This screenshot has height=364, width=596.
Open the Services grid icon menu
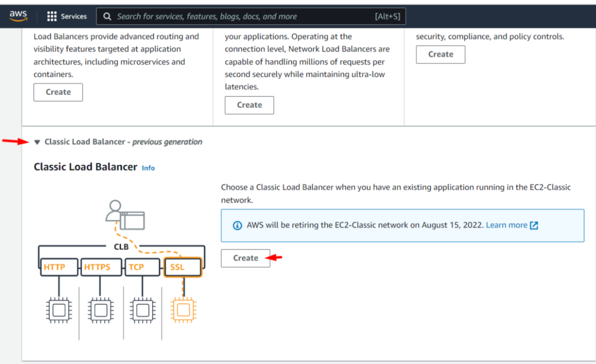click(52, 16)
